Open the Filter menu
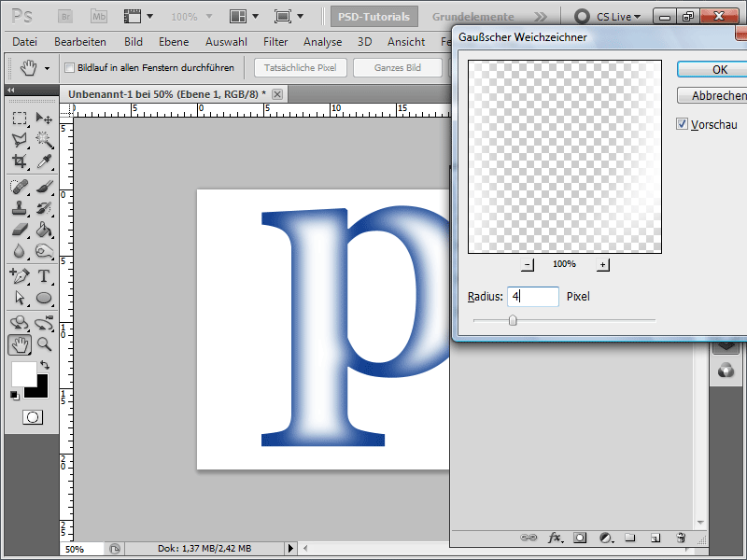 275,42
